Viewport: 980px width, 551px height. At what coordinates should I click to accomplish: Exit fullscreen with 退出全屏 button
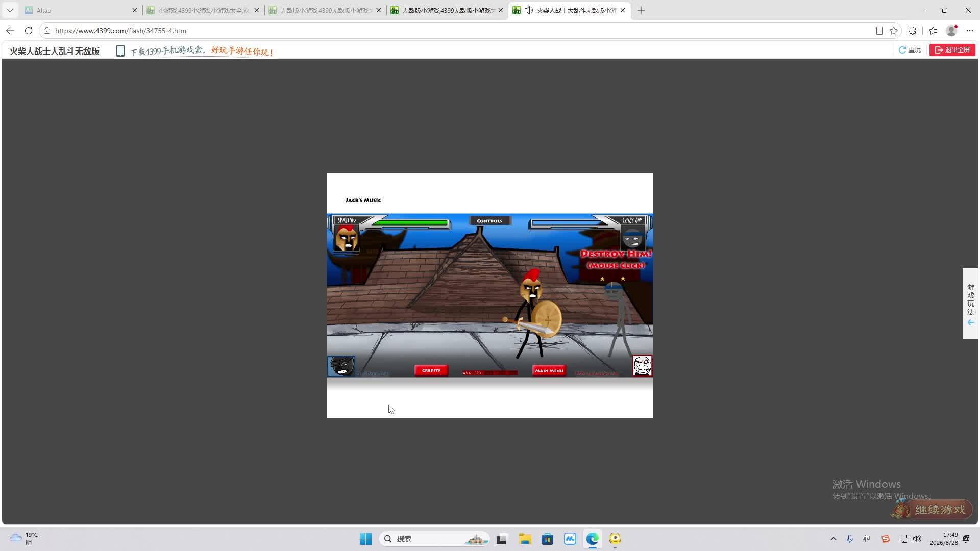[x=952, y=50]
